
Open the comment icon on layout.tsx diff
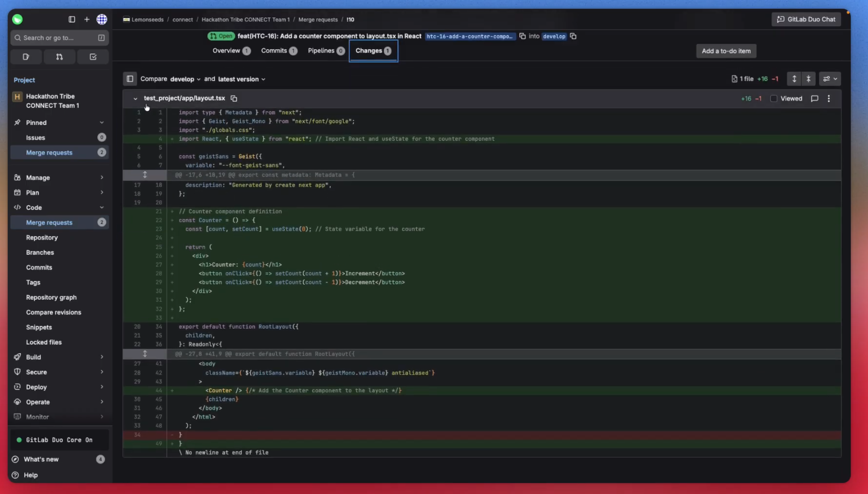coord(814,98)
